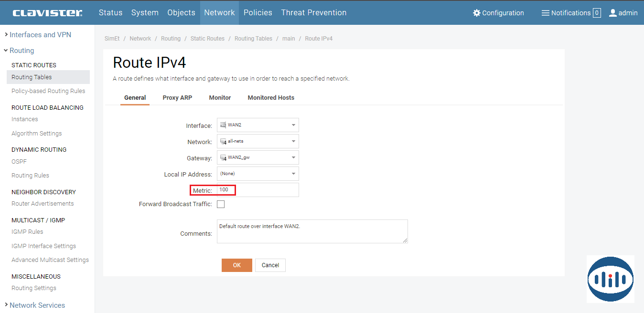Open the Monitored Hosts tab

[x=271, y=97]
